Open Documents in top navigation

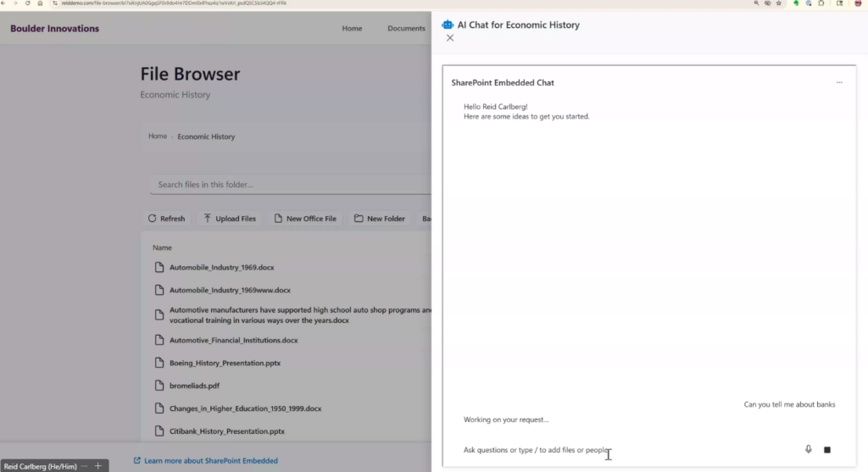[406, 28]
